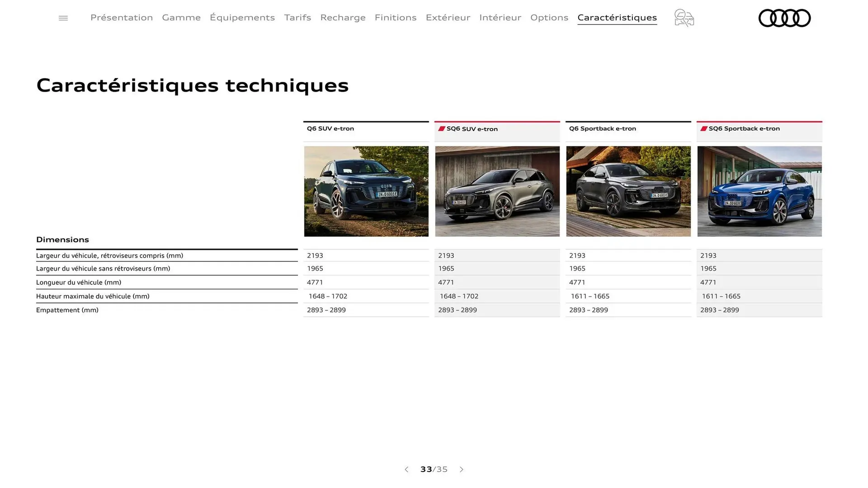Screen dimensions: 868x488
Task: Open the Gamme section
Action: (x=181, y=18)
